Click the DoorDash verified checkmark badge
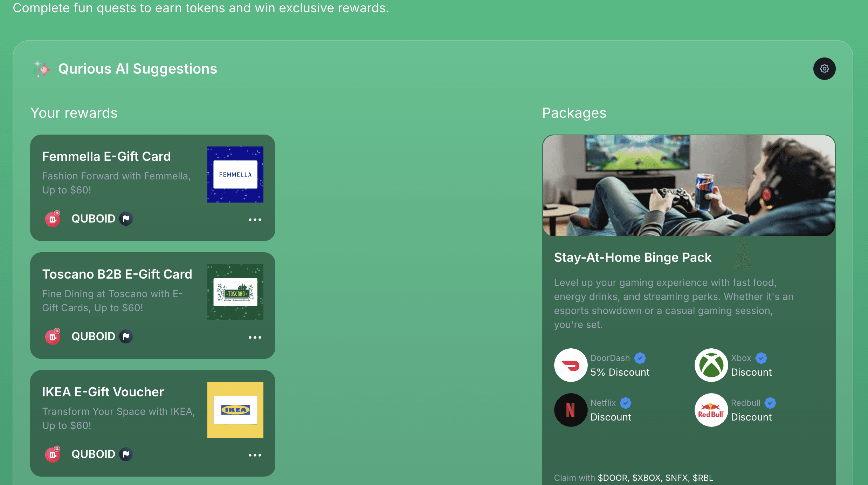868x485 pixels. 640,358
